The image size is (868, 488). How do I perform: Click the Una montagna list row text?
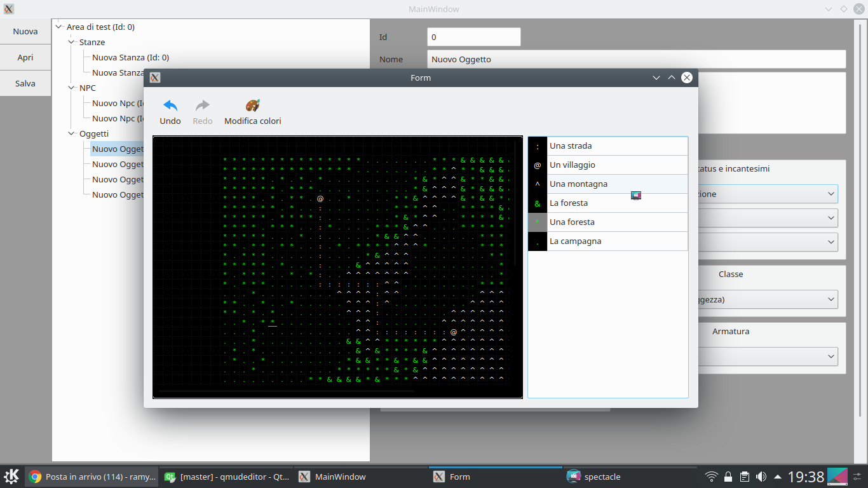[x=578, y=184]
